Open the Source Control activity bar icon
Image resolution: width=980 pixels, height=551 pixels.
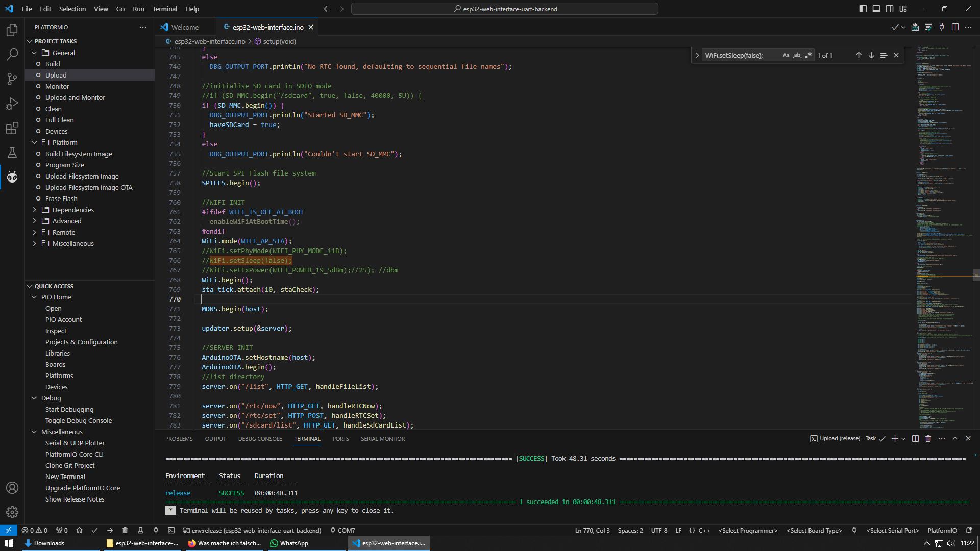tap(12, 79)
